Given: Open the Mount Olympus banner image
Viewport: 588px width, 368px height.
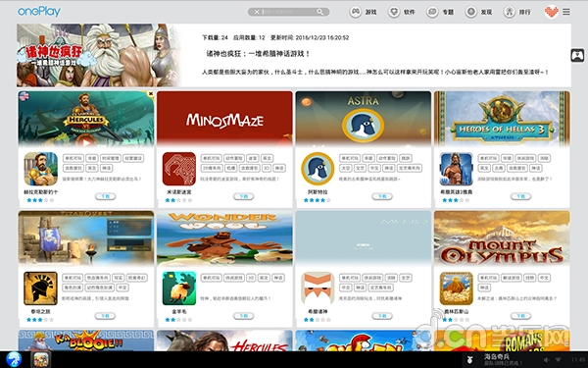Looking at the screenshot, I should pos(502,238).
